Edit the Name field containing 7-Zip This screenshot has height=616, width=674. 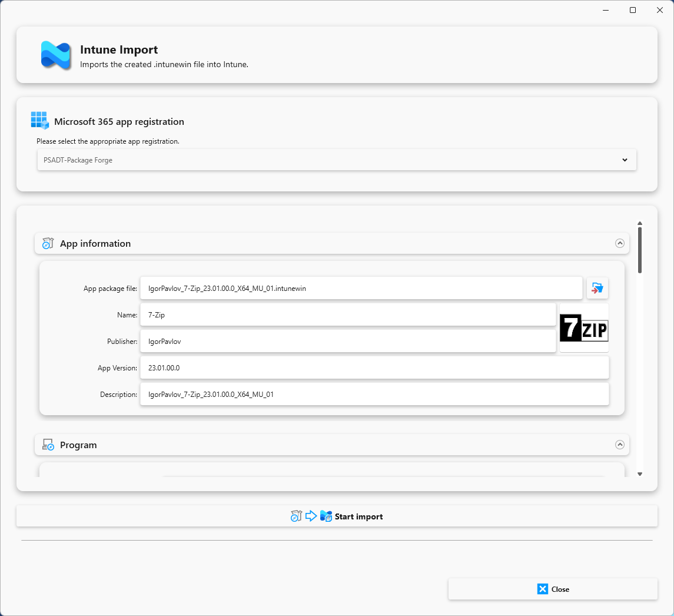(x=348, y=315)
